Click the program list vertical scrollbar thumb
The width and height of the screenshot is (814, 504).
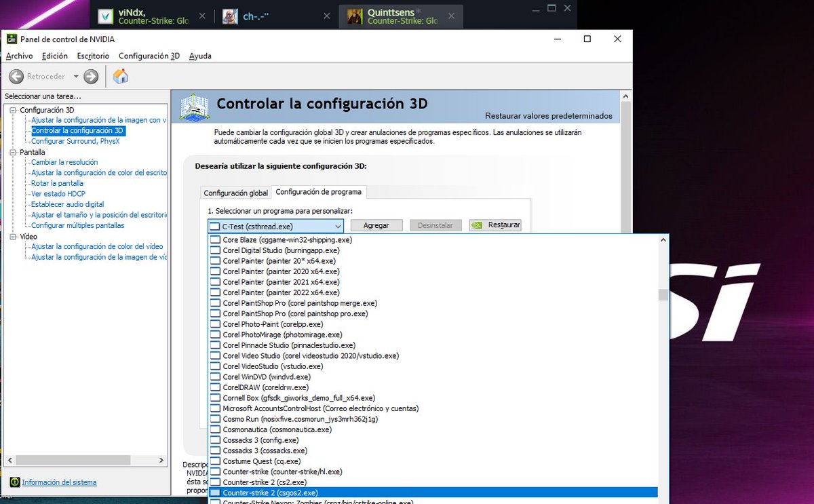pos(663,295)
